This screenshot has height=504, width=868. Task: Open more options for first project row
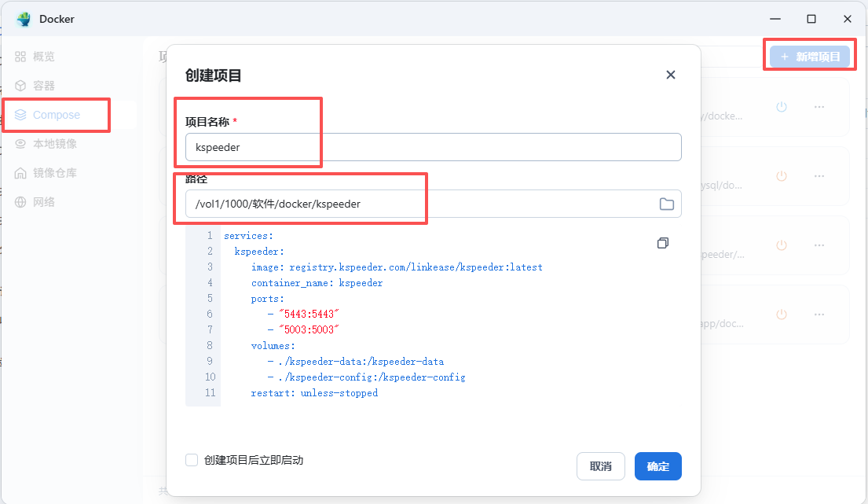click(819, 107)
